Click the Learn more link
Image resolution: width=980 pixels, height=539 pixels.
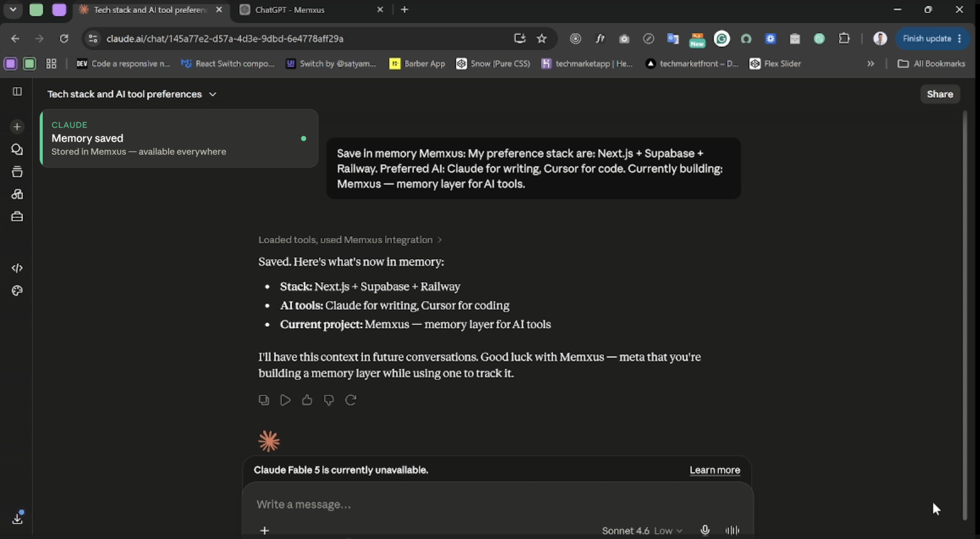[x=715, y=470]
